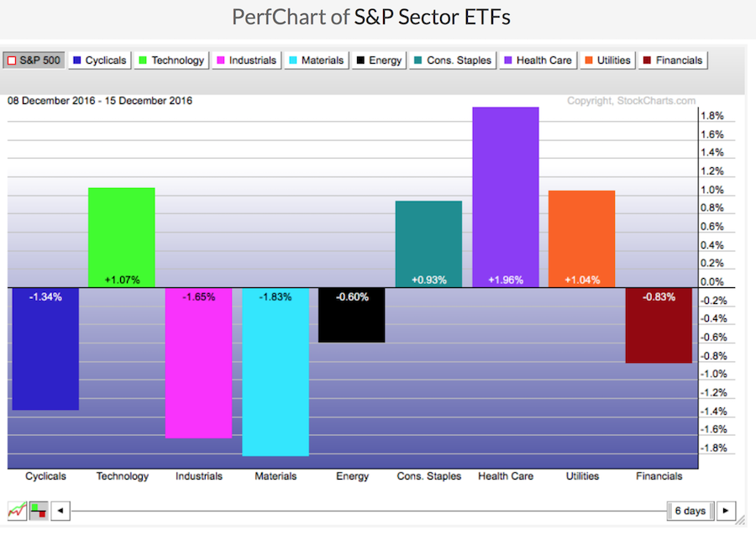Click the dark red Financials -0.83% bar
The width and height of the screenshot is (756, 535).
(x=659, y=326)
